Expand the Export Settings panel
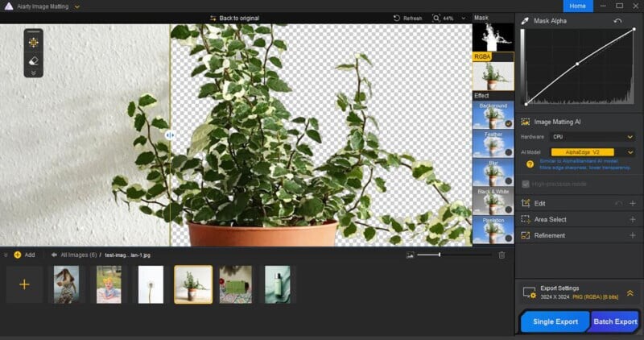 coord(630,293)
